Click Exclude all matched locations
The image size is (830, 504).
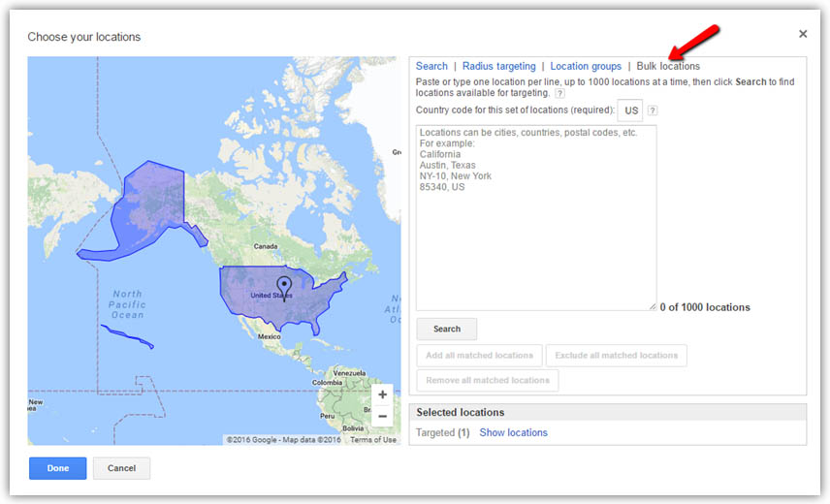pos(616,356)
